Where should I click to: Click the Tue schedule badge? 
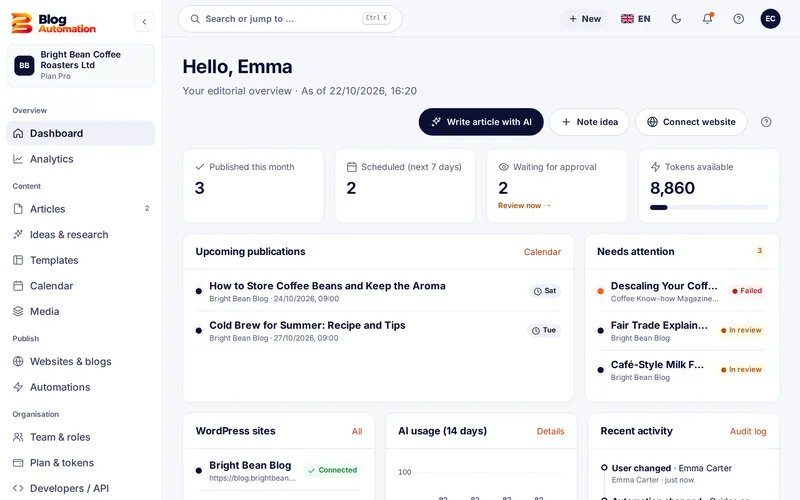coord(544,330)
